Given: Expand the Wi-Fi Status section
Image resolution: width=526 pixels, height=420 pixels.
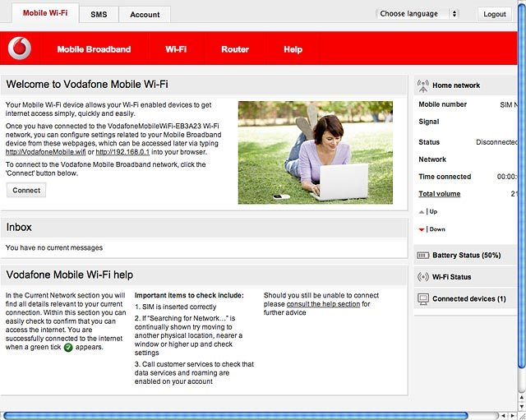Looking at the screenshot, I should (465, 277).
